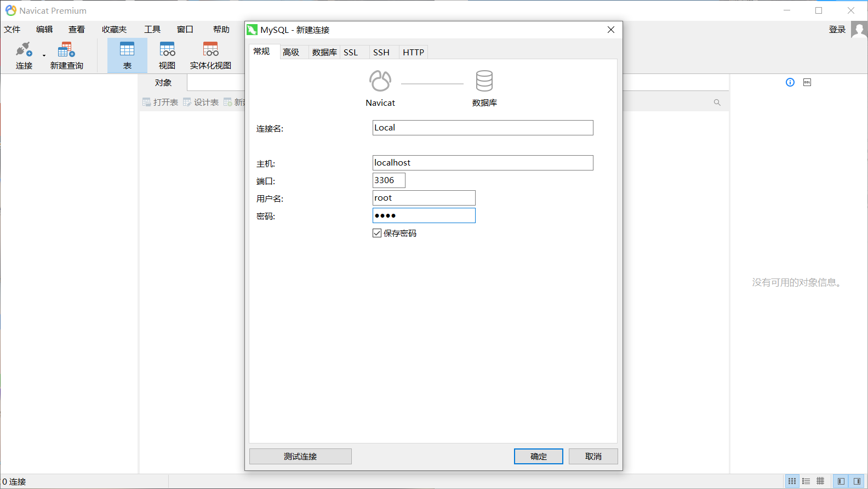Select the 视图 (View) toolbar icon

(167, 55)
